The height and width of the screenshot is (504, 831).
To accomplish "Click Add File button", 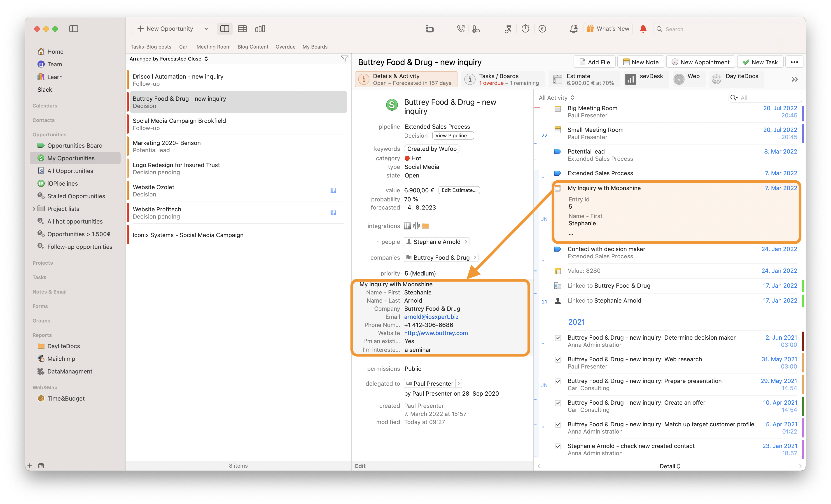I will 594,62.
